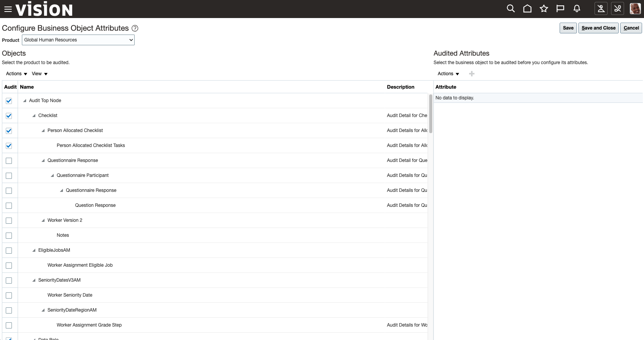Viewport: 644px width, 340px height.
Task: Uncheck Person Allocated Checklist Tasks checkbox
Action: pos(9,146)
